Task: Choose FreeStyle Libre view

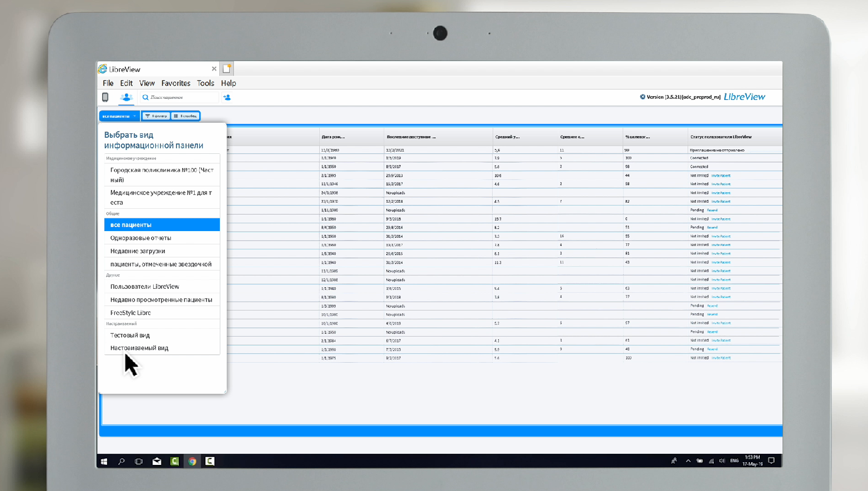Action: point(162,313)
